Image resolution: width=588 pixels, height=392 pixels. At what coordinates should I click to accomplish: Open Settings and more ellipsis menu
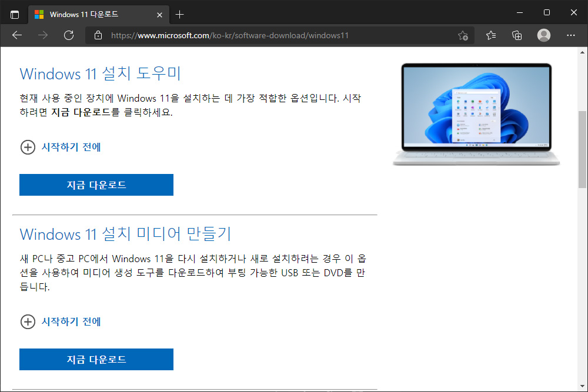click(x=571, y=35)
